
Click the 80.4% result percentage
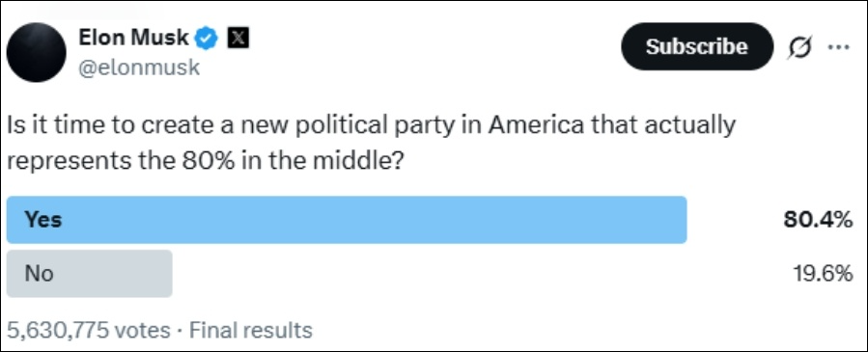pyautogui.click(x=818, y=220)
